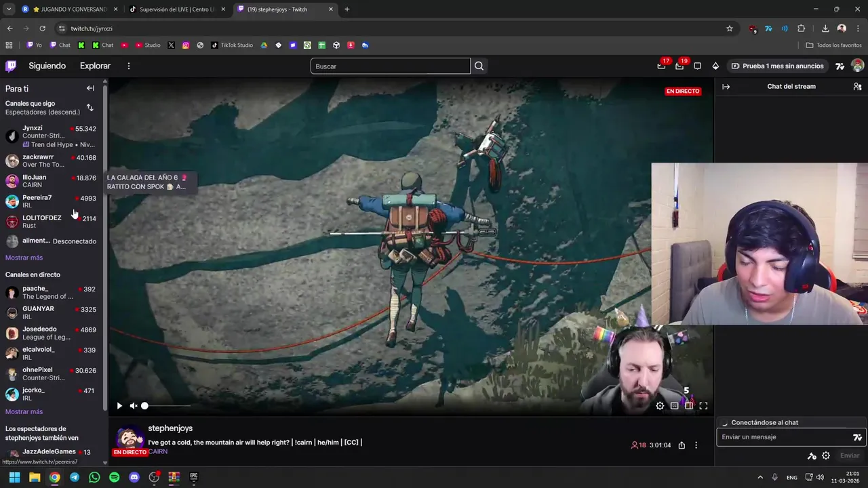Open Instagram bookmark icon
The image size is (868, 488).
coord(186,45)
